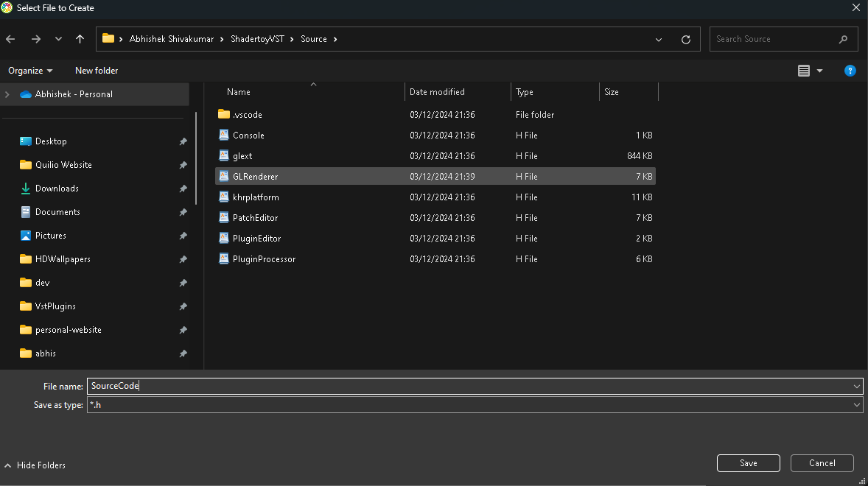Image resolution: width=868 pixels, height=486 pixels.
Task: Click sidebar vertical scrollbar
Action: pyautogui.click(x=196, y=159)
